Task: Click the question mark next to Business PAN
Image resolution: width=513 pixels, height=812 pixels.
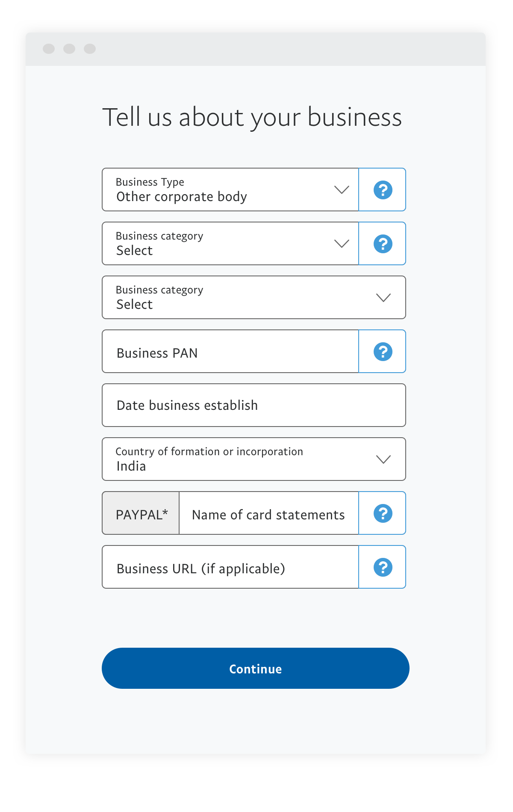Action: 383,352
